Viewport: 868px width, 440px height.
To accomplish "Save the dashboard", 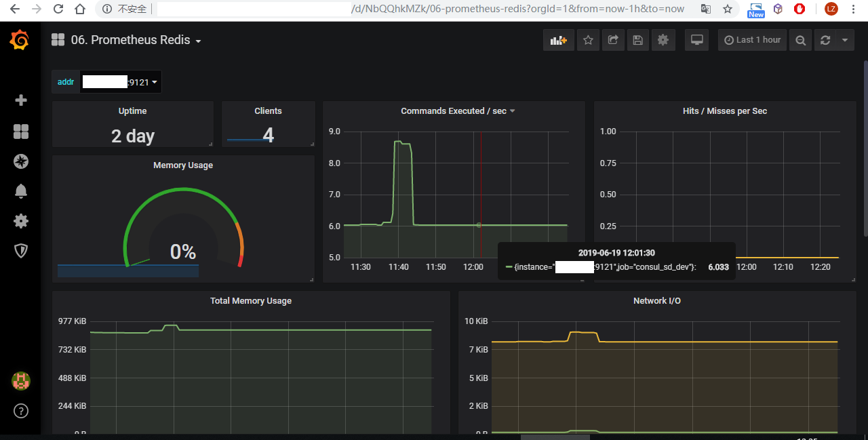I will (638, 40).
